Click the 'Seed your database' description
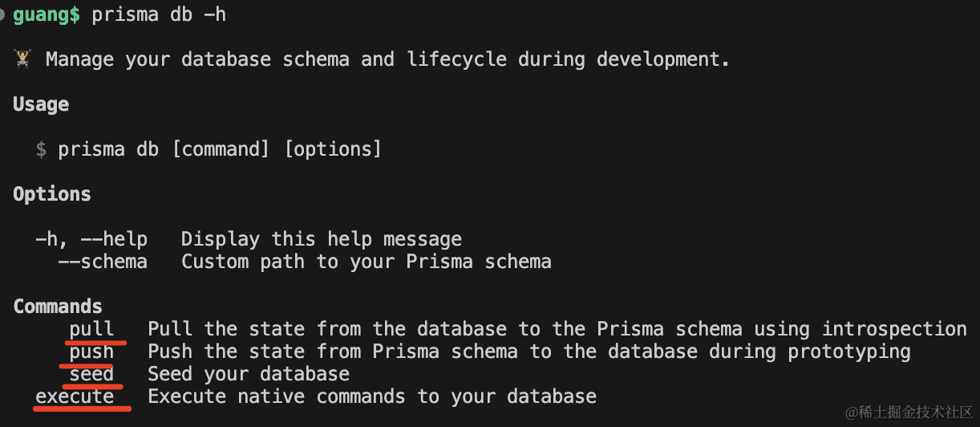The width and height of the screenshot is (980, 427). click(x=249, y=374)
